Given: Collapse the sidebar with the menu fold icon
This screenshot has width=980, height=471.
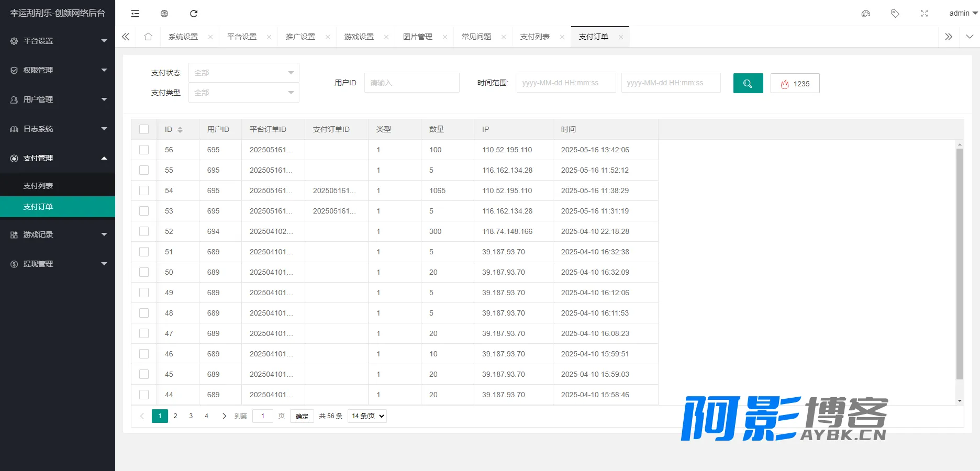Looking at the screenshot, I should (135, 14).
